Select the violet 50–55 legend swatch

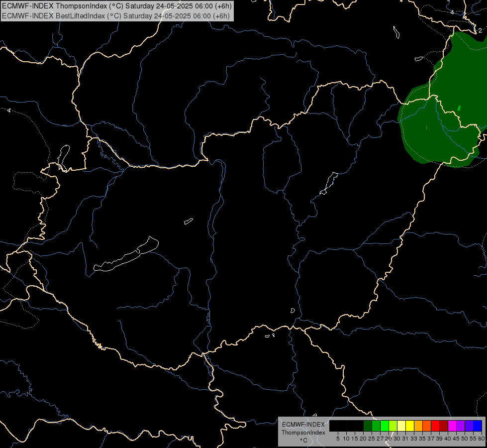click(469, 426)
